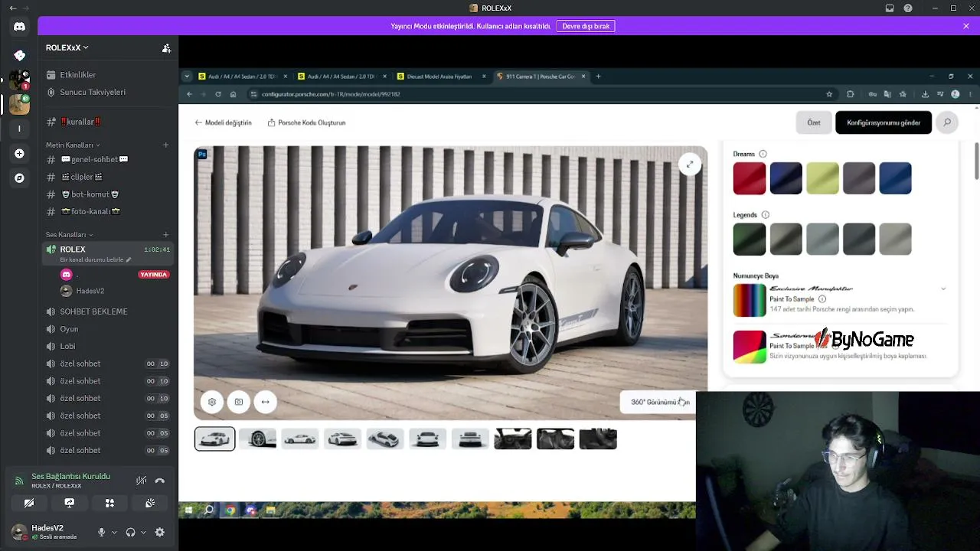Bookmark this page with star icon
This screenshot has width=980, height=551.
click(x=829, y=94)
